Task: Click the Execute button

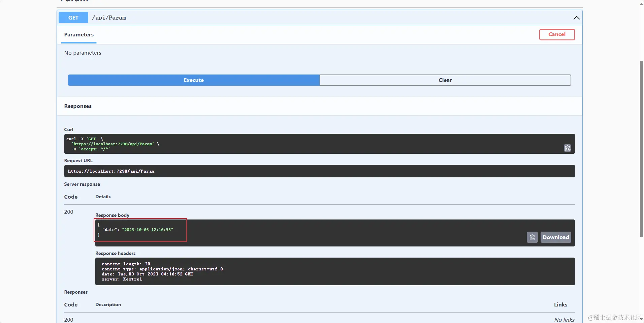Action: click(x=194, y=80)
